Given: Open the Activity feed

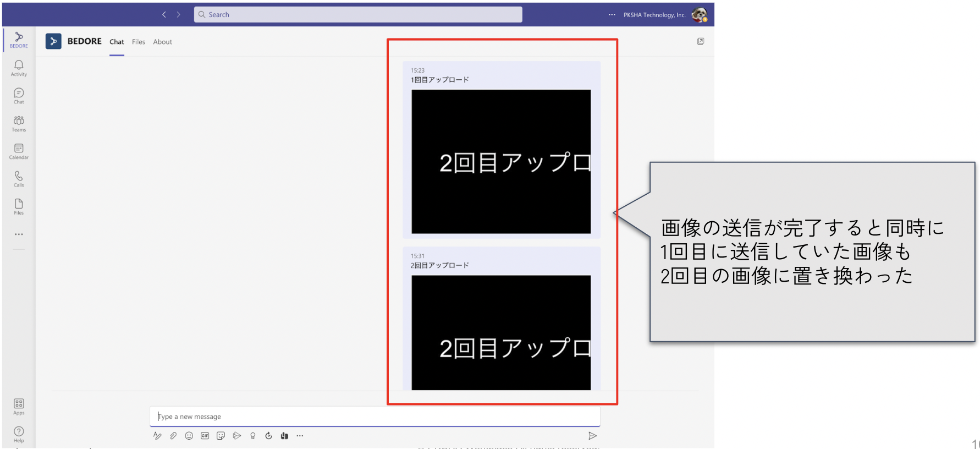Looking at the screenshot, I should point(19,68).
